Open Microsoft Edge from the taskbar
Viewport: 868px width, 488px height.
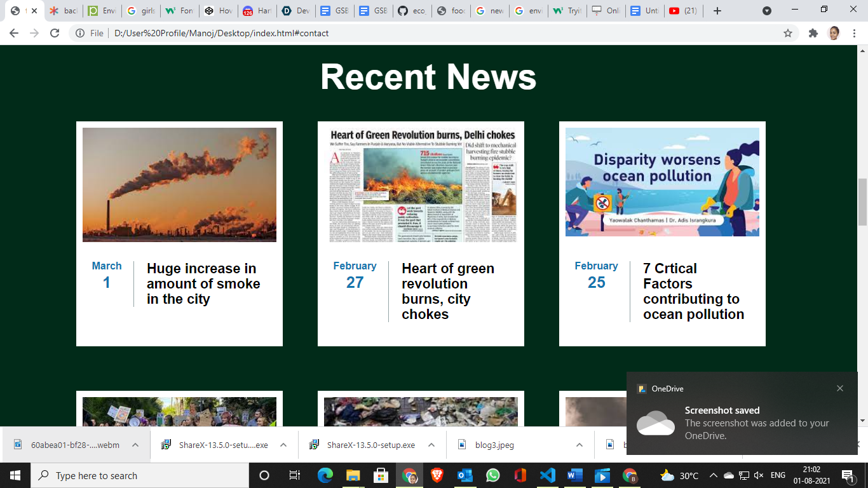(x=324, y=475)
